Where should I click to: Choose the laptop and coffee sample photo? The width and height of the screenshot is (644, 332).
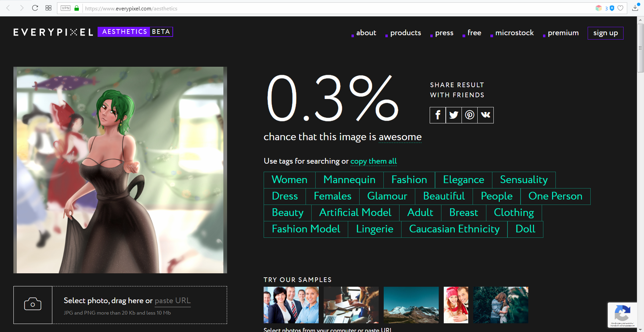click(x=351, y=305)
